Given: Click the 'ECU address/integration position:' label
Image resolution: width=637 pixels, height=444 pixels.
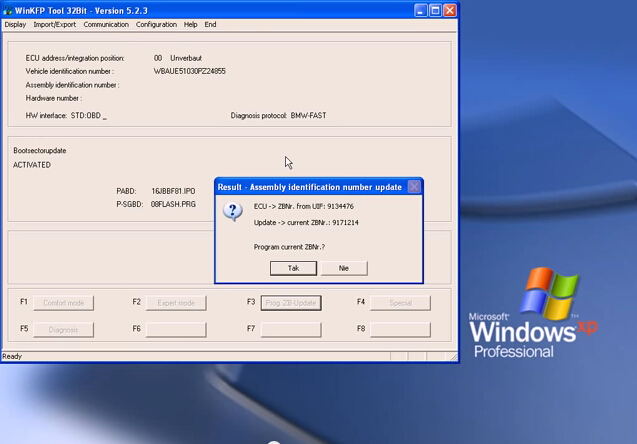Looking at the screenshot, I should [x=75, y=58].
